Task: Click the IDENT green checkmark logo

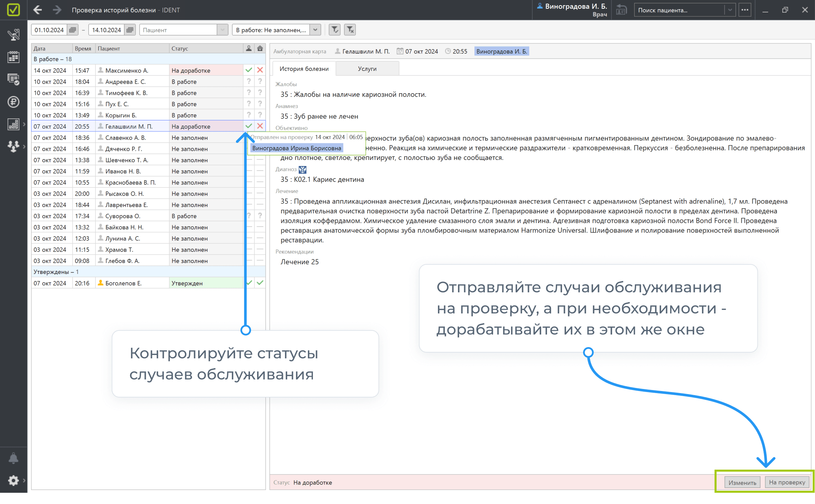Action: tap(13, 10)
